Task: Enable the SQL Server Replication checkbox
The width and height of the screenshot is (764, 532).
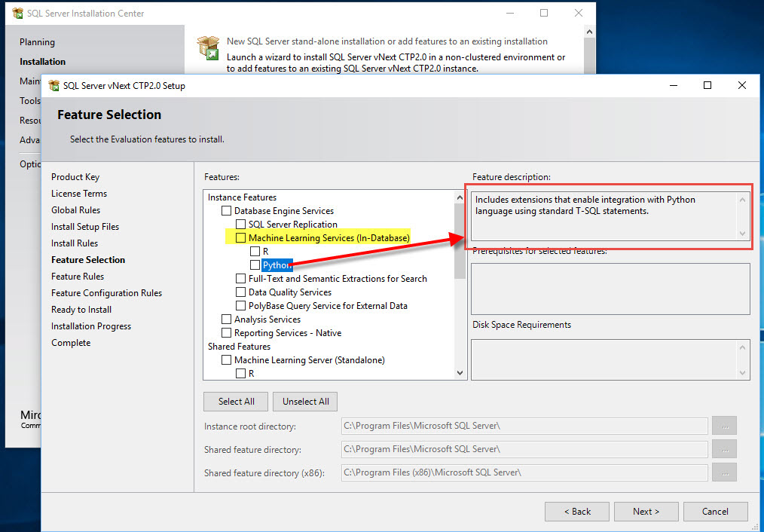Action: (240, 225)
